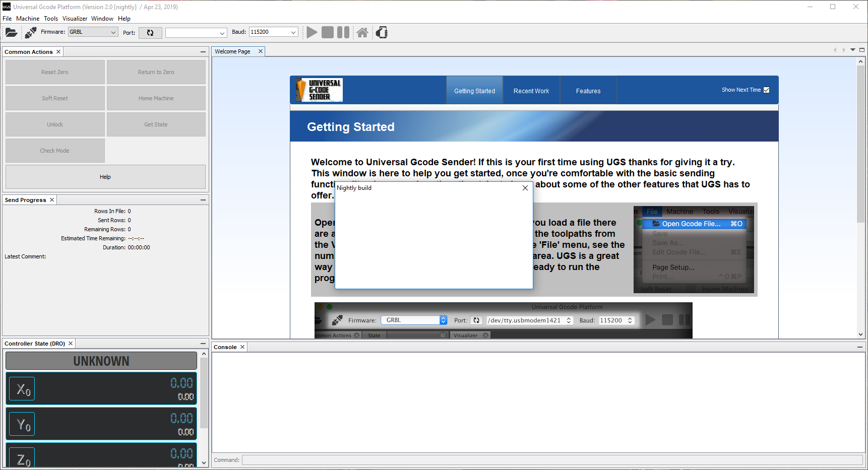The image size is (868, 470).
Task: Close the Welcome Page tab
Action: [x=261, y=51]
